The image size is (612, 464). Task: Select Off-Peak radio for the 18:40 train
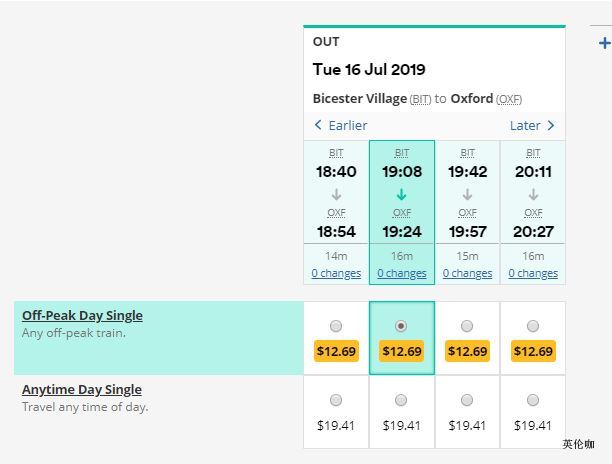coord(336,326)
